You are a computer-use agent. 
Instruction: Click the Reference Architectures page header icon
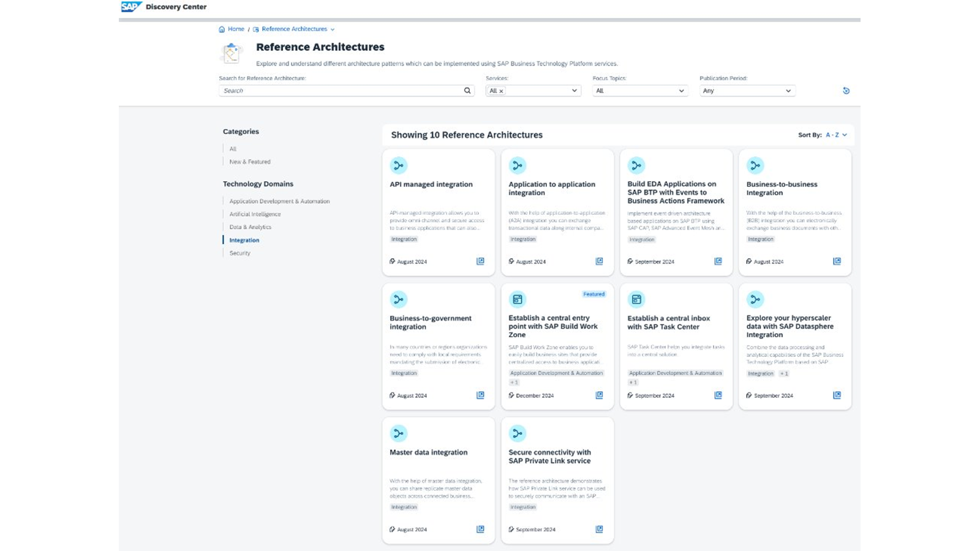tap(232, 54)
